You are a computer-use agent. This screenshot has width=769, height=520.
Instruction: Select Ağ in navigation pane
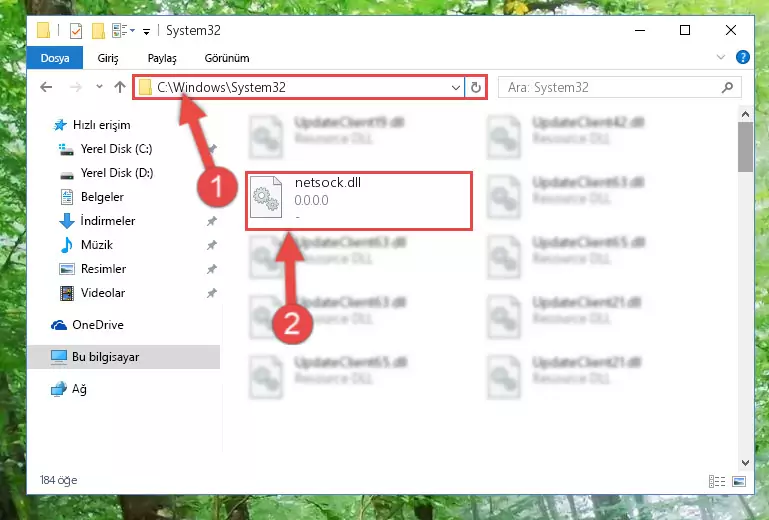[x=69, y=389]
